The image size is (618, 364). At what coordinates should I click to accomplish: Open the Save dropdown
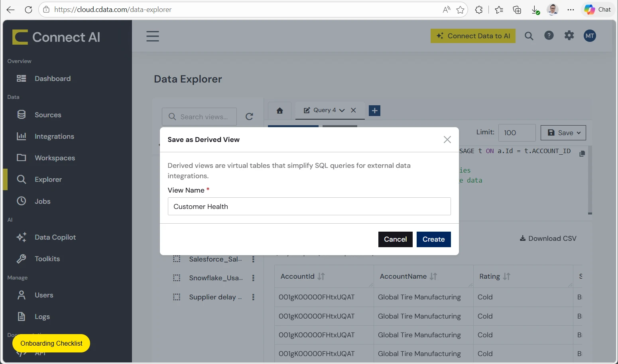pyautogui.click(x=563, y=133)
